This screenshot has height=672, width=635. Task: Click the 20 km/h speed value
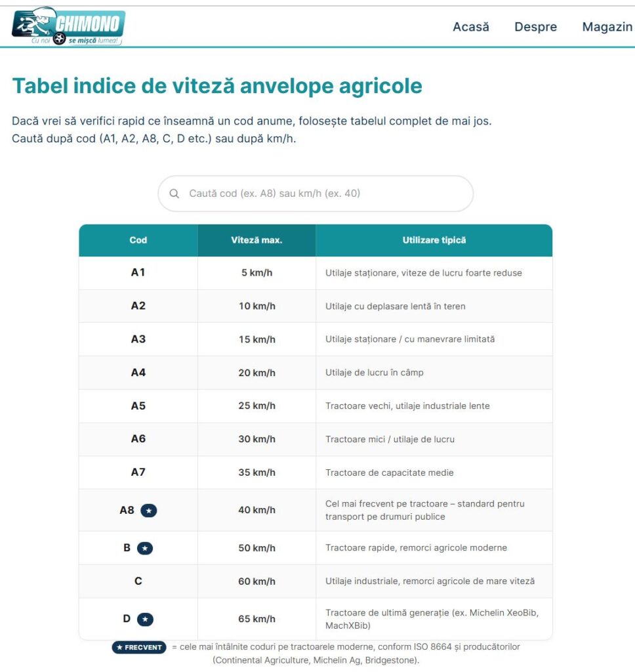click(x=256, y=373)
